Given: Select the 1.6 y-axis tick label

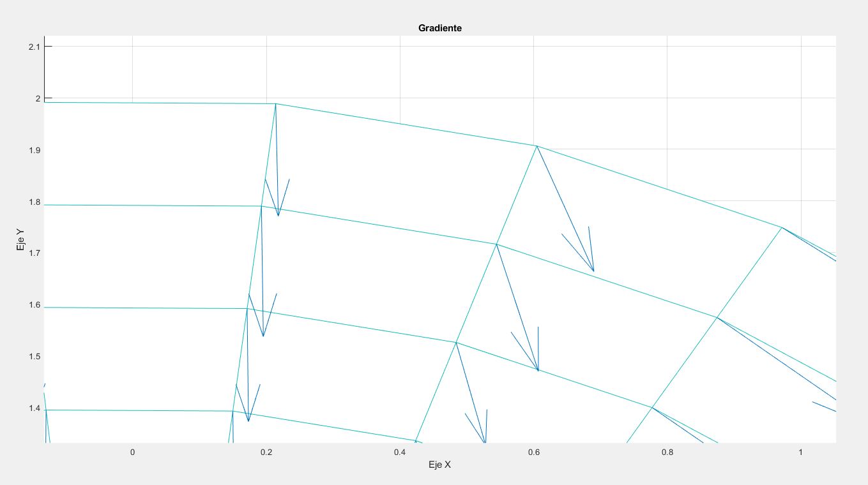Looking at the screenshot, I should tap(34, 305).
